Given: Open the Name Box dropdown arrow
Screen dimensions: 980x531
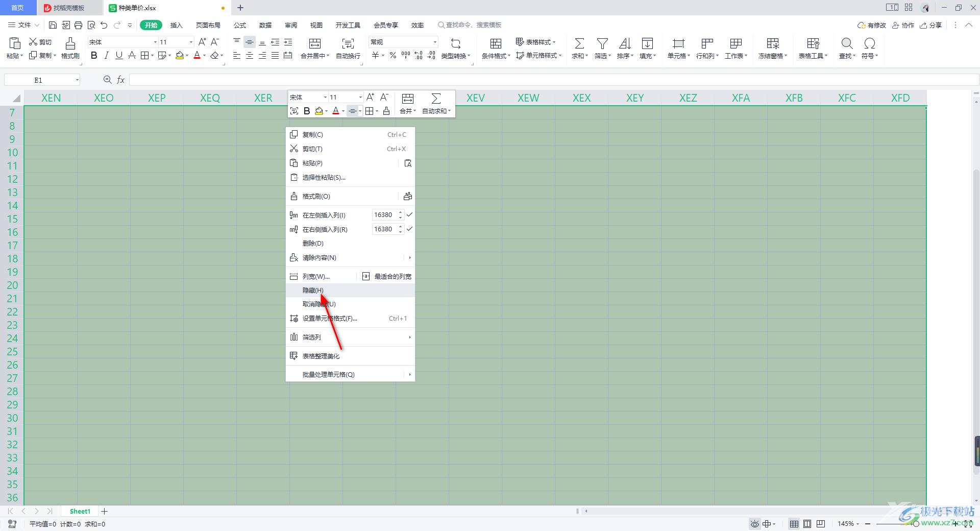Looking at the screenshot, I should (77, 80).
